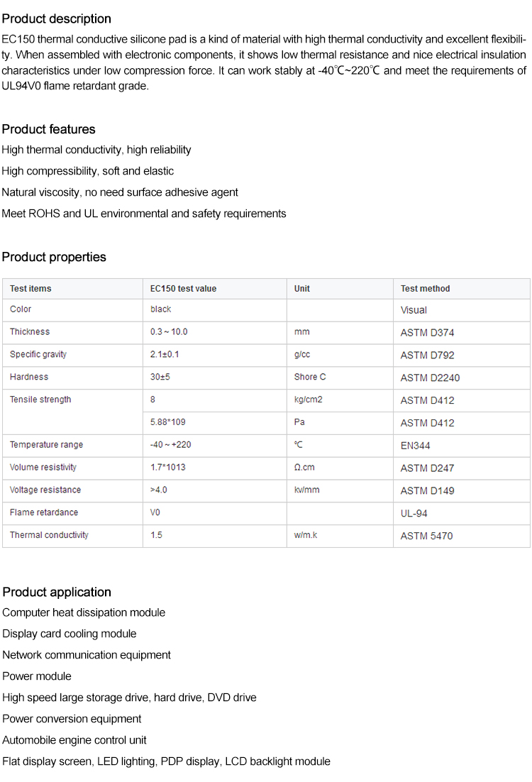Click the Product description heading
The image size is (532, 782).
tap(57, 18)
